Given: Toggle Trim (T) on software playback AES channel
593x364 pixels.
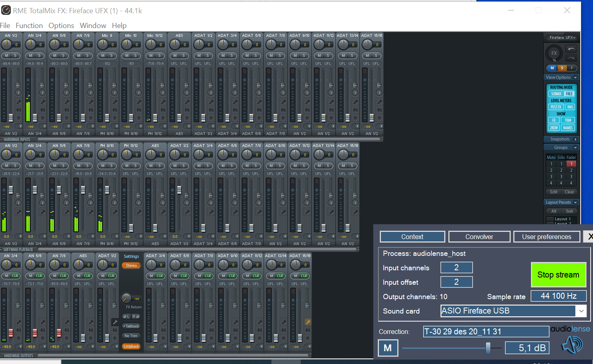Looking at the screenshot, I should pyautogui.click(x=162, y=203).
